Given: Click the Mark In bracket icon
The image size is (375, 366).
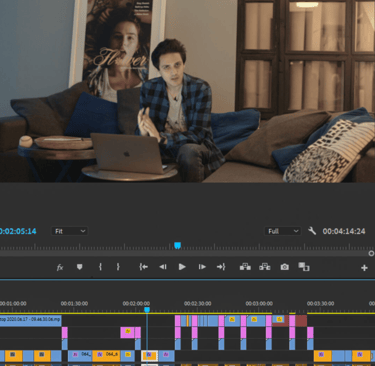Looking at the screenshot, I should (x=100, y=267).
